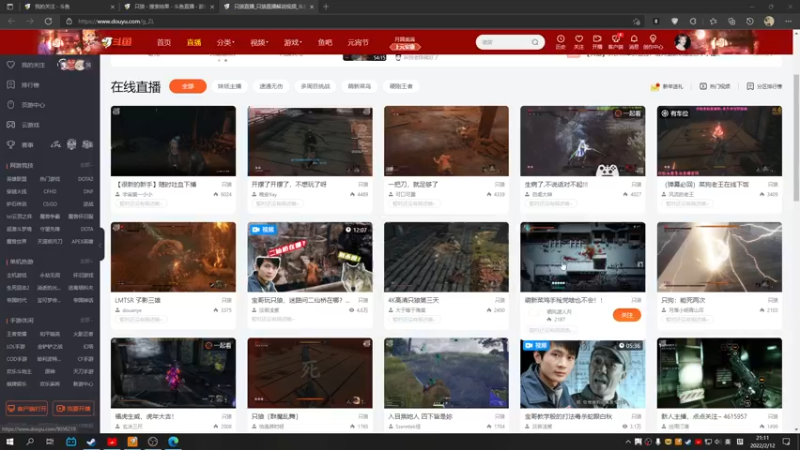
Task: Open the 视频 dropdown in navigation
Action: pos(259,42)
